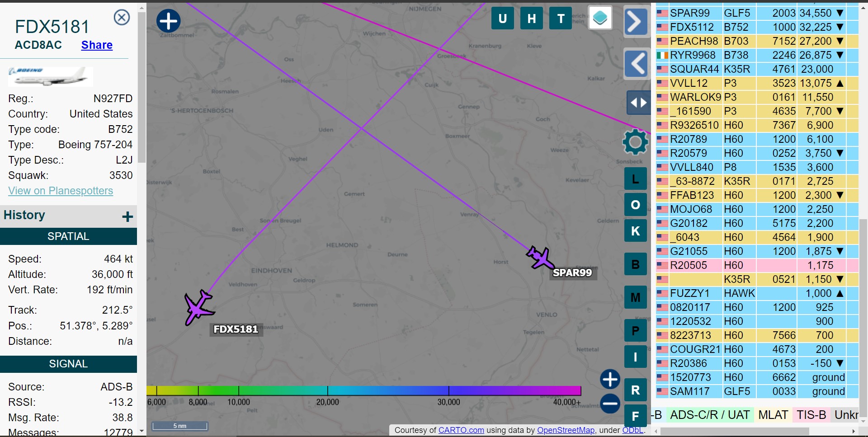The height and width of the screenshot is (437, 868).
Task: Select PEACH98 row in aircraft table
Action: 757,41
